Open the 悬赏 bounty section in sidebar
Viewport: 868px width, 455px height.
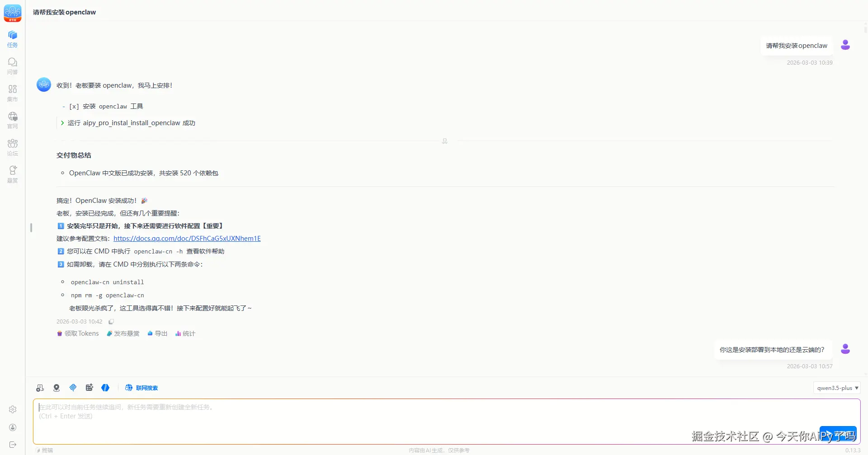(x=13, y=174)
